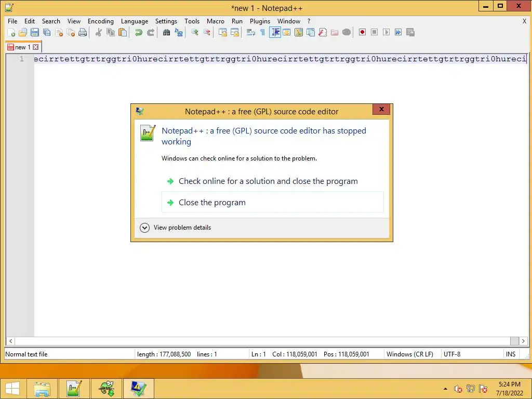532x399 pixels.
Task: Close the 'has stopped working' dialog with the red X
Action: [381, 109]
